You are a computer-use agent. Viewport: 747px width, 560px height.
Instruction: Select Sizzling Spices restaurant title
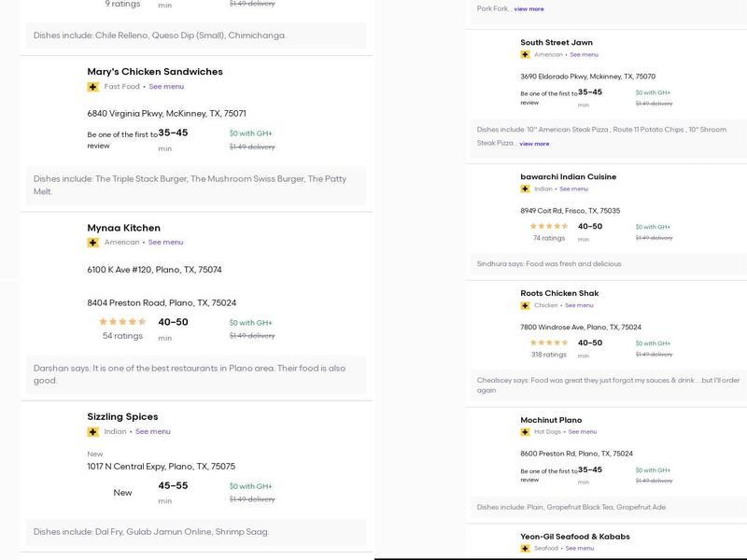coord(122,417)
